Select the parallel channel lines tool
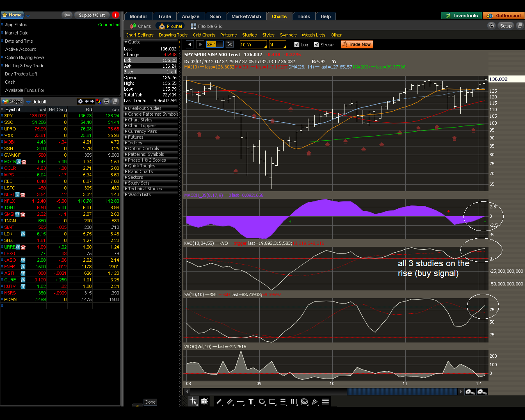The width and height of the screenshot is (525, 420). (x=230, y=402)
